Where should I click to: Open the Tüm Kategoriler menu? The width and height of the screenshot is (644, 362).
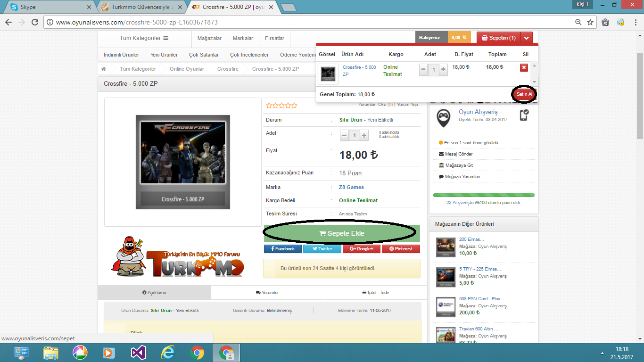pyautogui.click(x=144, y=38)
